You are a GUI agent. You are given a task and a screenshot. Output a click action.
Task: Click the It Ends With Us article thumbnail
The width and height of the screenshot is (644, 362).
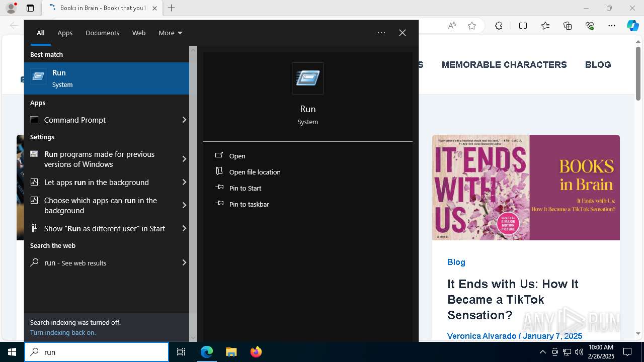(x=526, y=188)
